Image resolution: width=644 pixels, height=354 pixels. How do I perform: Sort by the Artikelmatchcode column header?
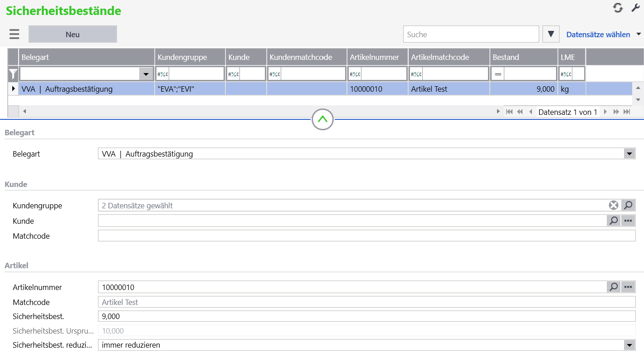pos(449,57)
